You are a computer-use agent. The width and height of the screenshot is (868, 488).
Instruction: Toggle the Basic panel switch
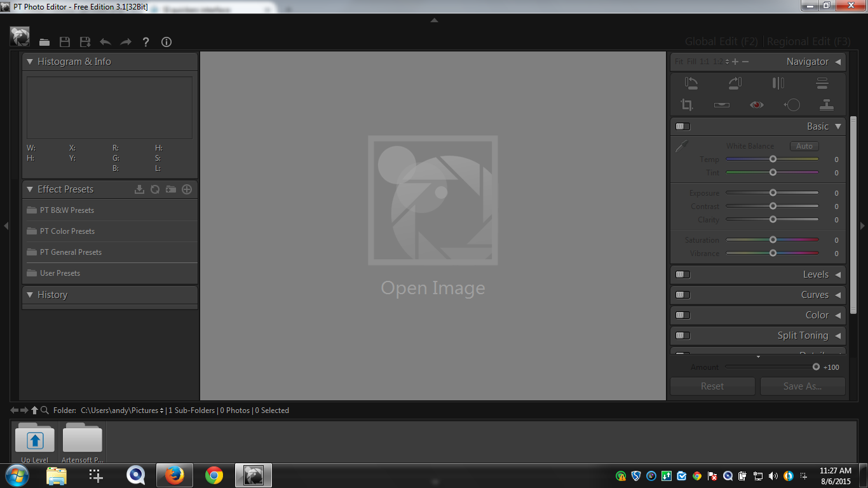[x=683, y=126]
